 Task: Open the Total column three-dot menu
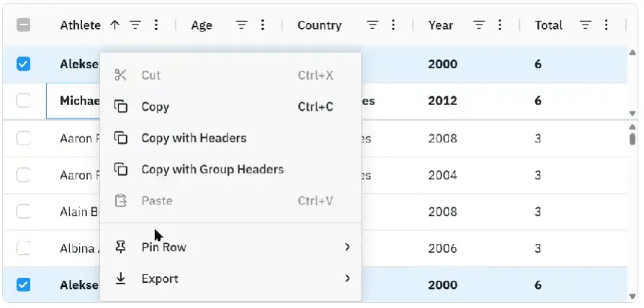coord(607,25)
